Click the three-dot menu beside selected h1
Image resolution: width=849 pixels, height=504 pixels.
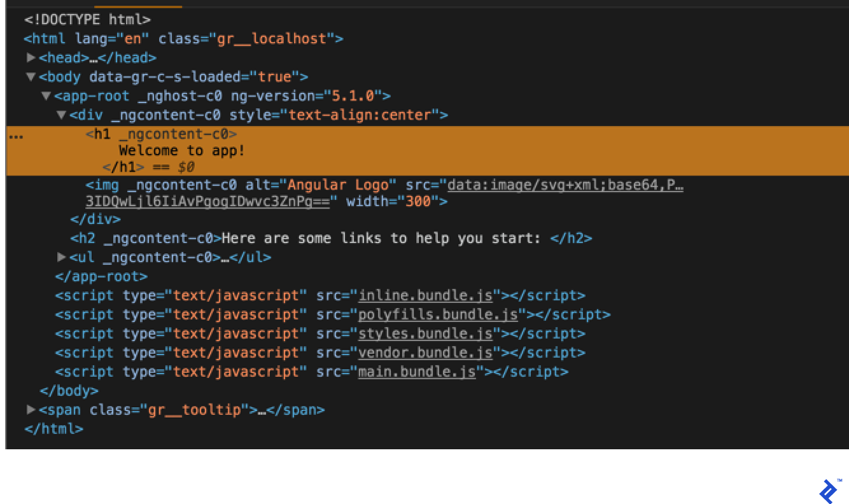(x=16, y=136)
